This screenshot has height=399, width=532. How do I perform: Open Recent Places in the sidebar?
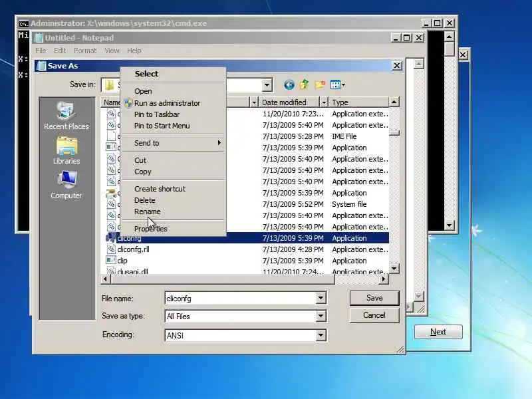(x=66, y=116)
